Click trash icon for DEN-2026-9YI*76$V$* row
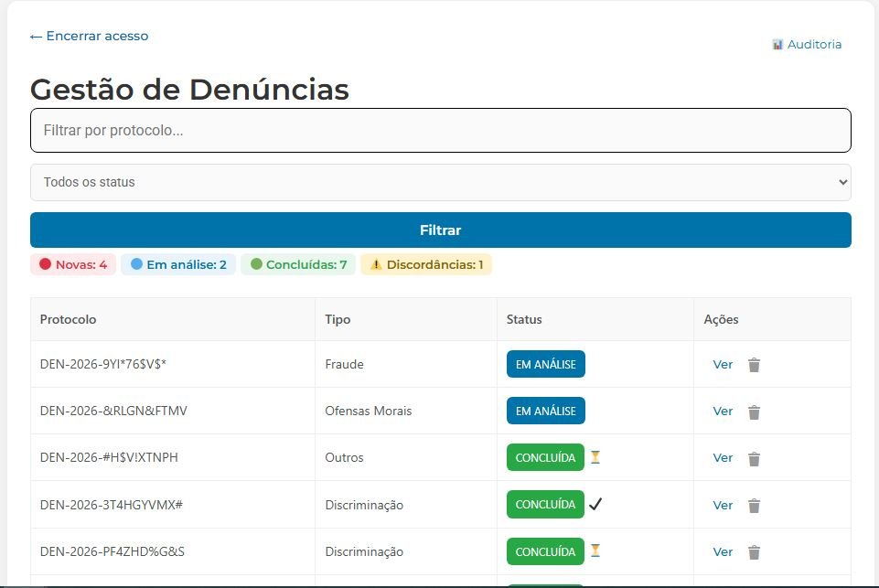 tap(754, 365)
